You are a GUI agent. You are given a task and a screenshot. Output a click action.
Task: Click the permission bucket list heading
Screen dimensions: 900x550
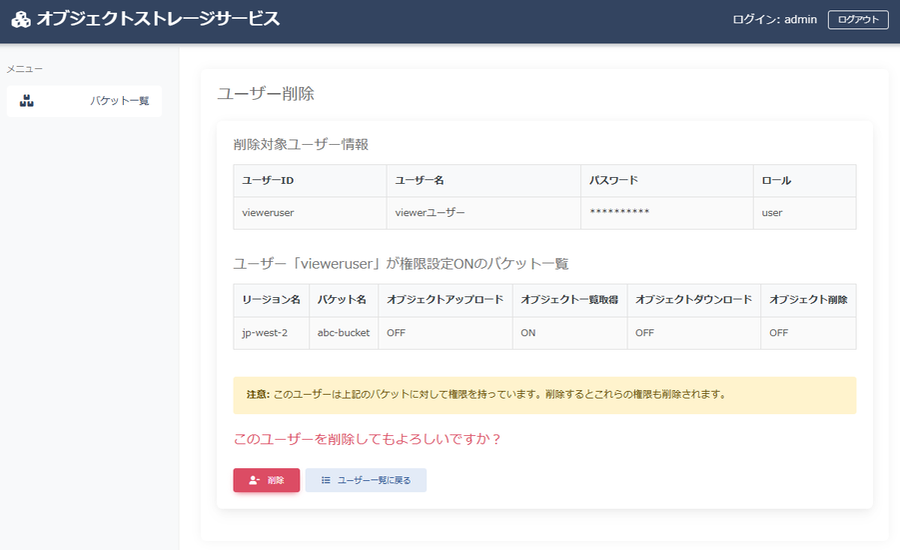click(x=401, y=264)
